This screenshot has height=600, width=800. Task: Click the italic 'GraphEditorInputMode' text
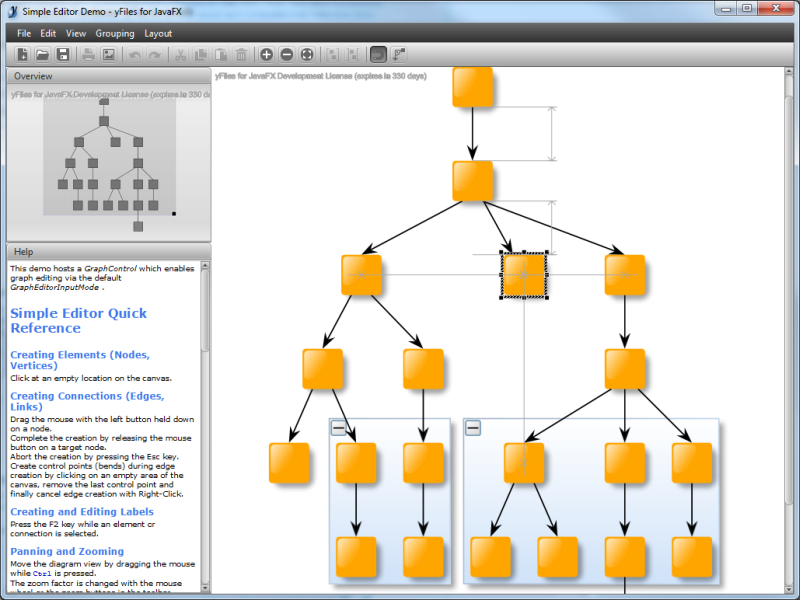point(55,287)
